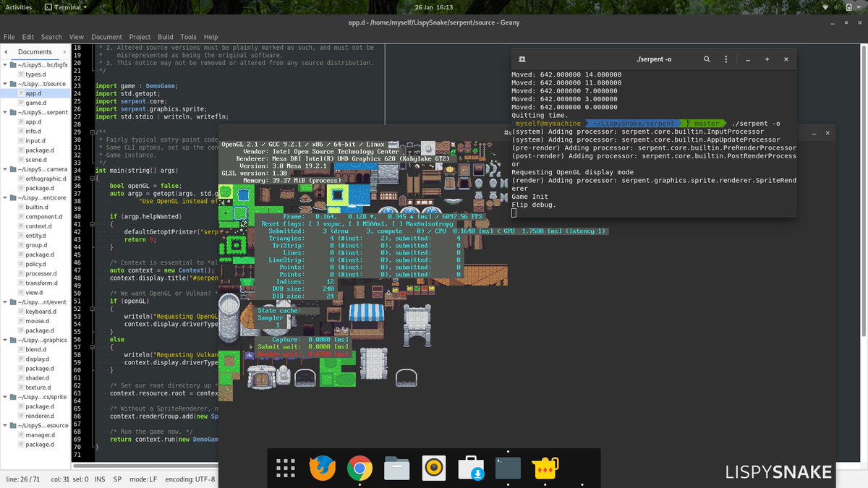This screenshot has height=488, width=868.
Task: Open the View menu in Geany
Action: tap(77, 37)
